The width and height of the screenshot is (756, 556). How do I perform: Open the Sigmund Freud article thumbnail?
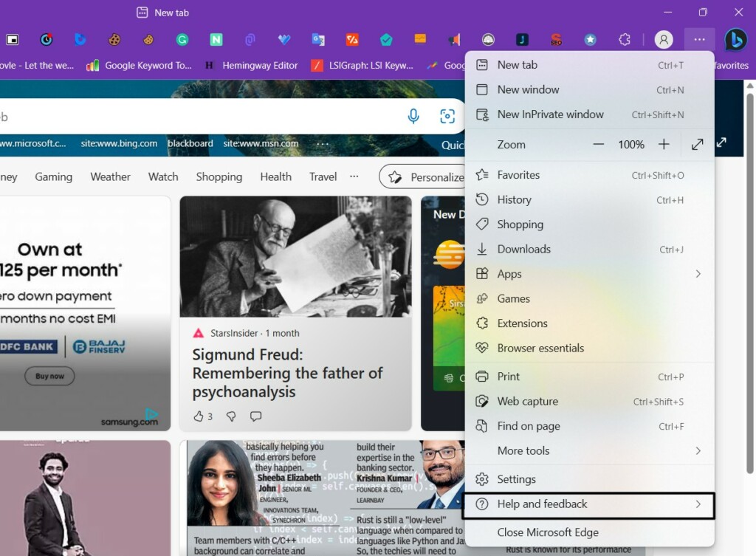tap(295, 256)
